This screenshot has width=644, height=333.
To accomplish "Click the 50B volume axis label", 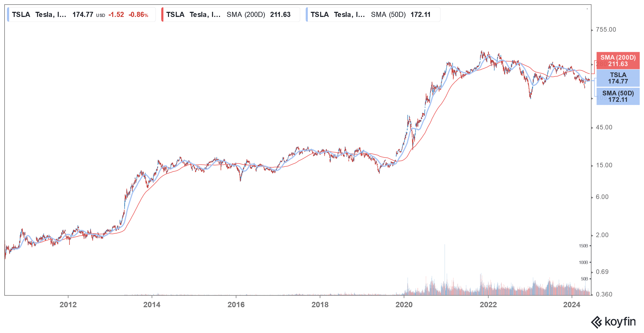I will tap(584, 279).
